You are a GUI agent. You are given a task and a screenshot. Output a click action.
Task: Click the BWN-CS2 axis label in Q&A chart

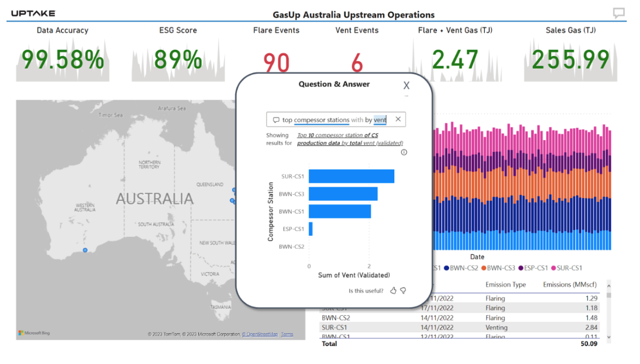291,247
